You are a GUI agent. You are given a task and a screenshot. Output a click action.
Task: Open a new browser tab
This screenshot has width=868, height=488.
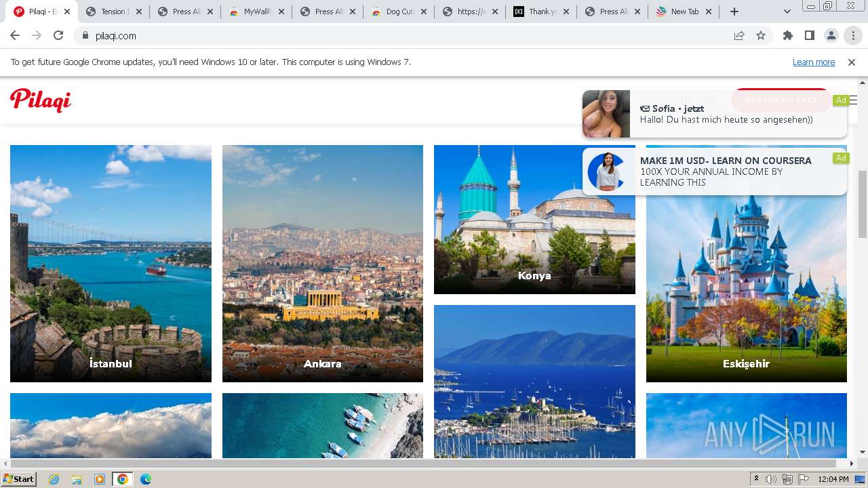[734, 12]
